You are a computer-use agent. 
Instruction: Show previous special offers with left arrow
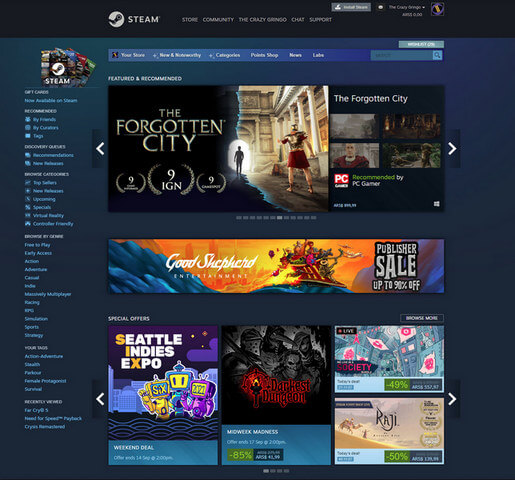tap(100, 399)
